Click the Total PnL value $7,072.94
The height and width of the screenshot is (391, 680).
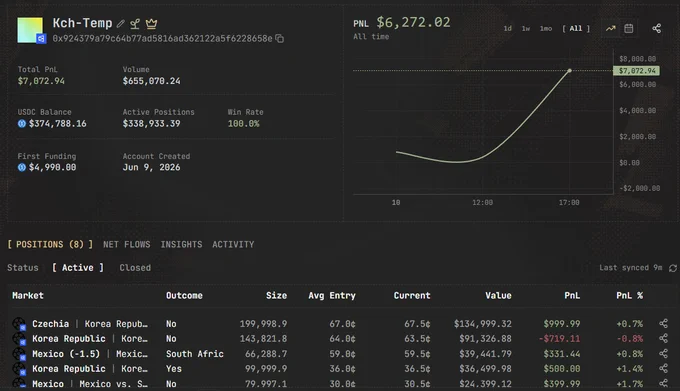click(41, 81)
